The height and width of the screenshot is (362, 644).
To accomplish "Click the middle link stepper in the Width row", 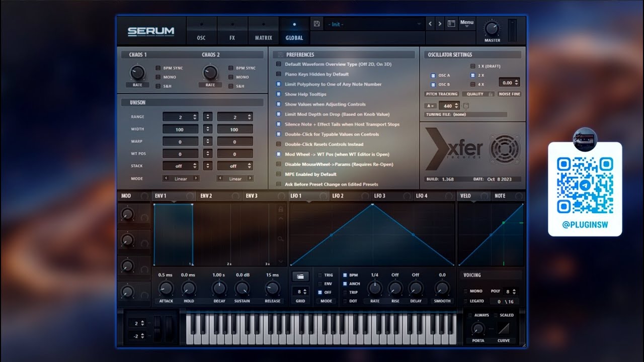I will 208,129.
